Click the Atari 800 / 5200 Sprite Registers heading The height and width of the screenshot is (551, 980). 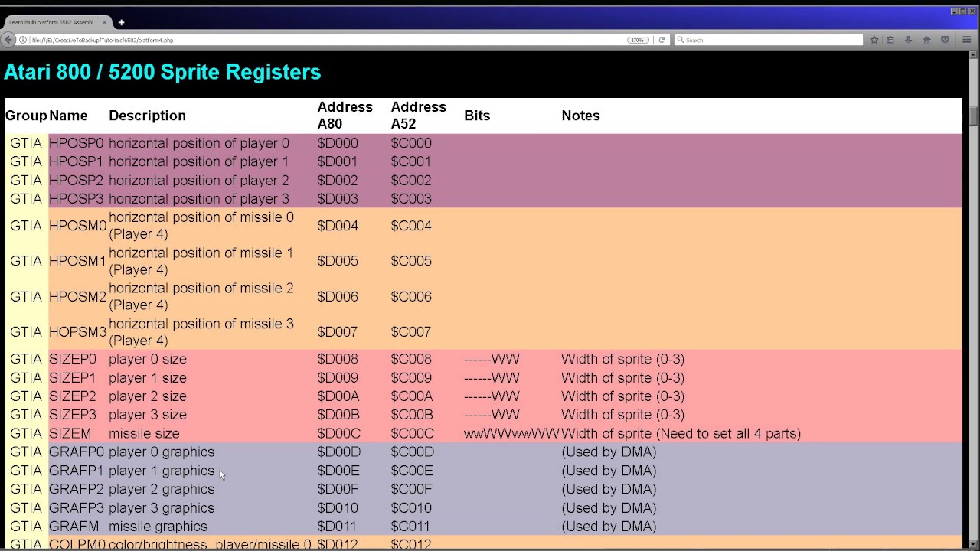pyautogui.click(x=162, y=72)
